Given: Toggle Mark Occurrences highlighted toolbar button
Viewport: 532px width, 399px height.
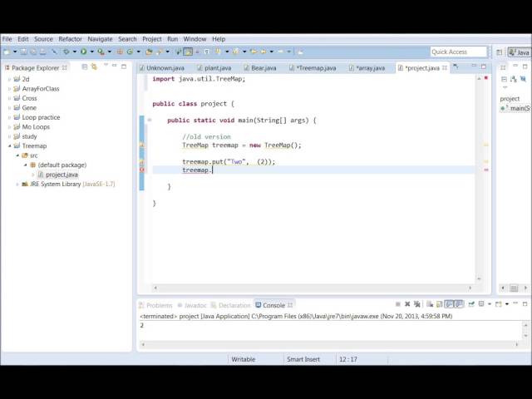Looking at the screenshot, I should tap(188, 52).
